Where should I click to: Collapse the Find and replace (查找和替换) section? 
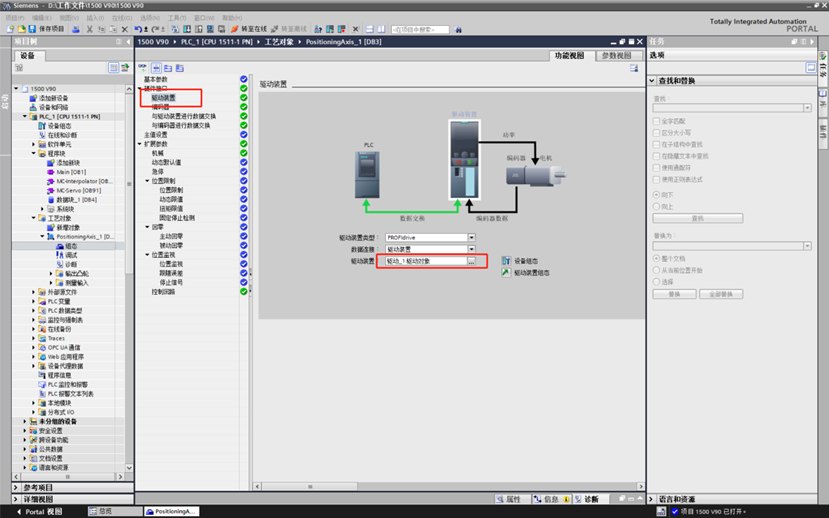(652, 81)
